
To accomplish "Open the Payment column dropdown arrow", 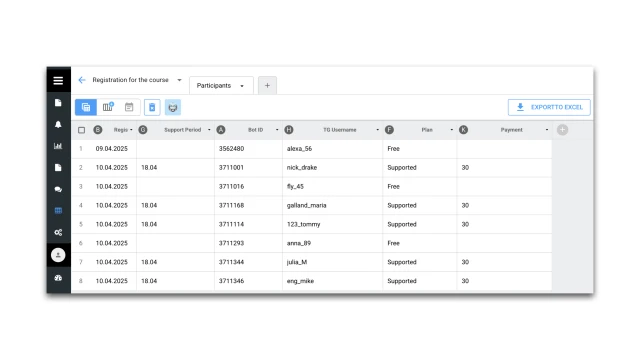I will click(x=547, y=130).
